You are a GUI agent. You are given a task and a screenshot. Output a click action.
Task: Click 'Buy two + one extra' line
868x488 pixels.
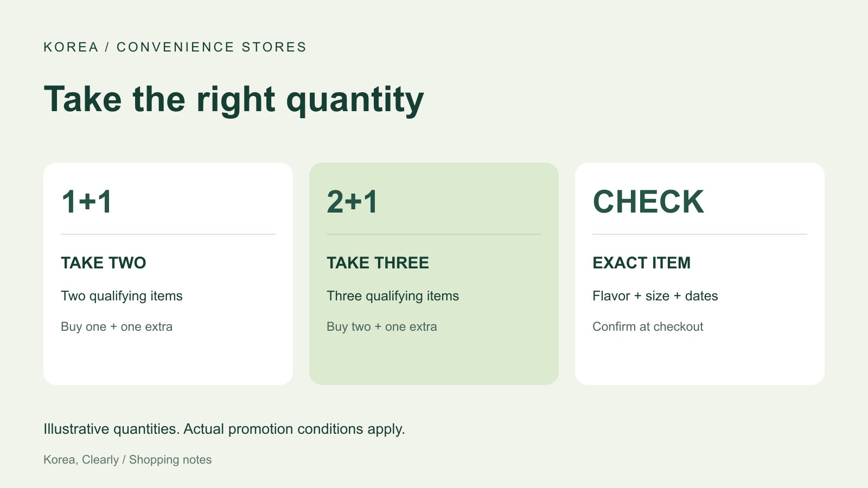pos(382,326)
